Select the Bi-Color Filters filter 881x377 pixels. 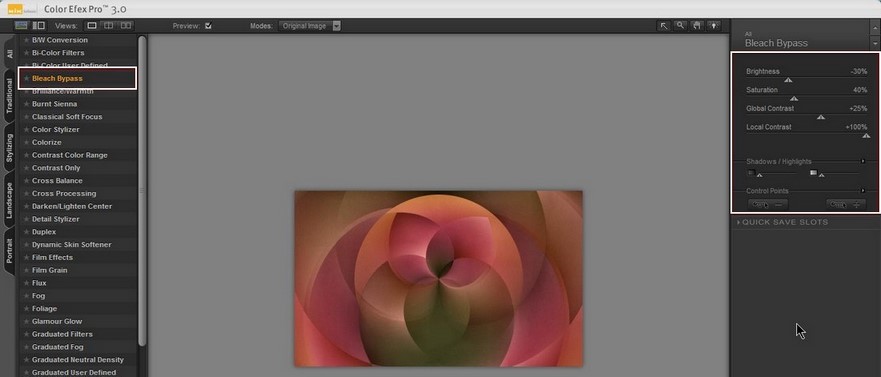pyautogui.click(x=79, y=53)
